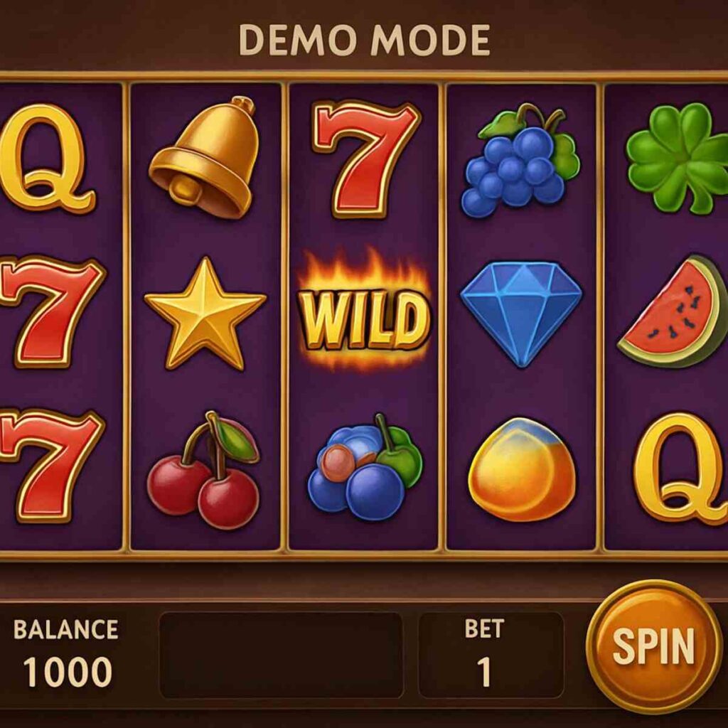Tap the red cherries symbol
This screenshot has width=728, height=728.
[x=203, y=470]
